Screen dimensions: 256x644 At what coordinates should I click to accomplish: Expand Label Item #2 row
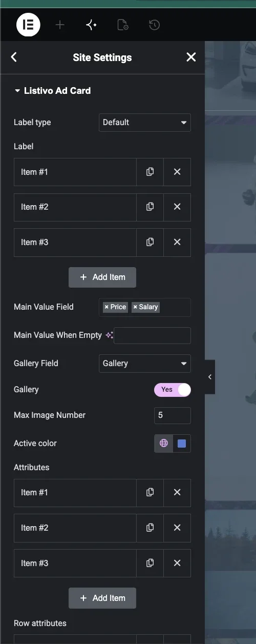[x=75, y=207]
